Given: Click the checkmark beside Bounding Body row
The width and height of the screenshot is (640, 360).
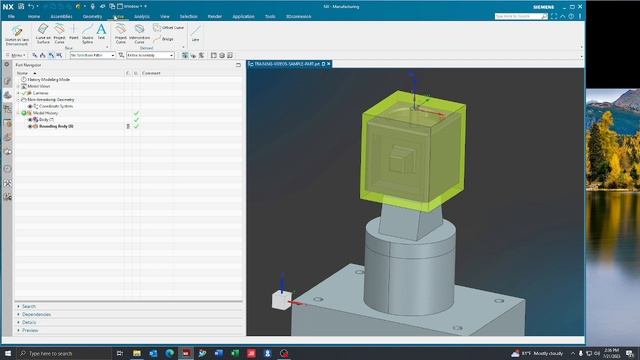Looking at the screenshot, I should click(x=136, y=126).
